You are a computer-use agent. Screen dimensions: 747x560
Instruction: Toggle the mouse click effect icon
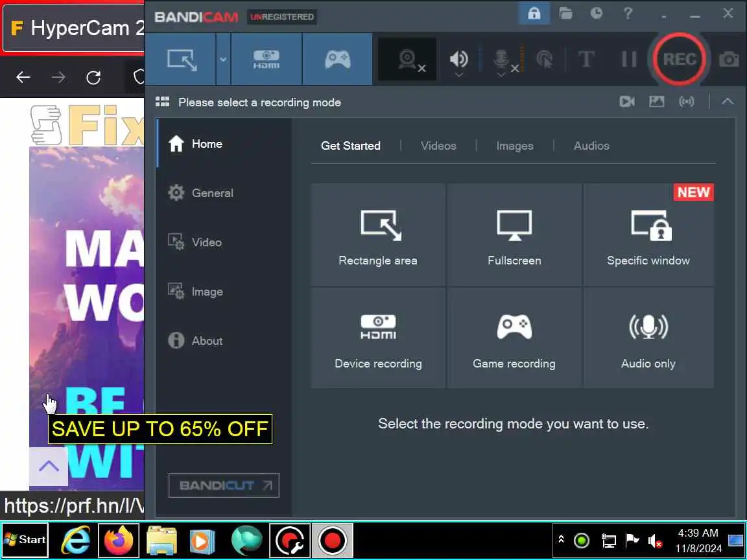(545, 60)
